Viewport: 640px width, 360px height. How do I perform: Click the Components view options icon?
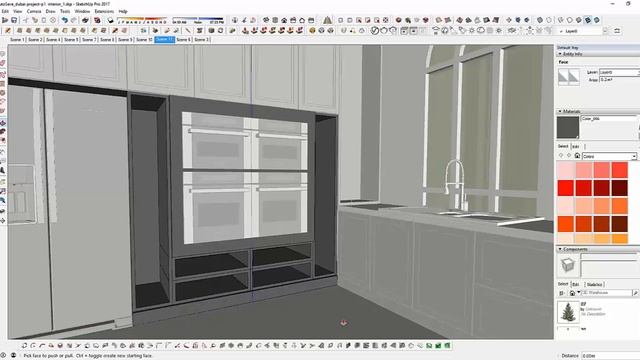562,293
